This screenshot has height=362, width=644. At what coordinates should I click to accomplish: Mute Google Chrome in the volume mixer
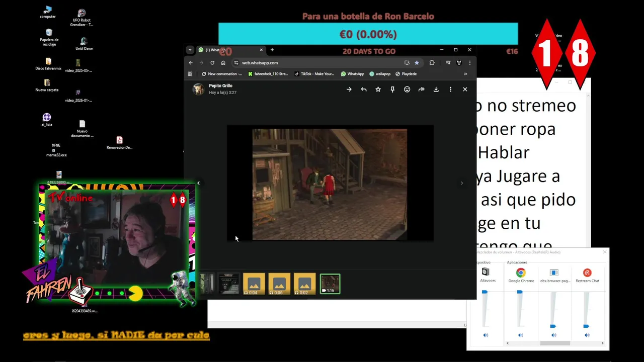pos(521,335)
